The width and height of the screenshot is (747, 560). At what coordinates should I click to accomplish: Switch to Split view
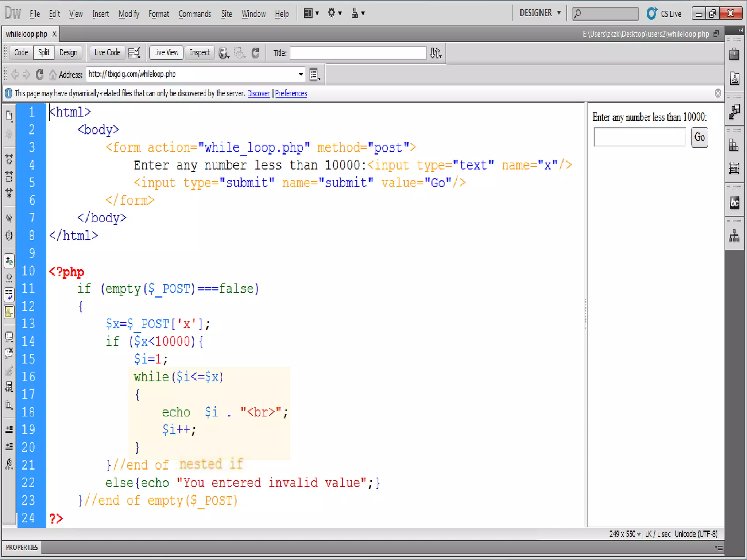click(x=44, y=52)
